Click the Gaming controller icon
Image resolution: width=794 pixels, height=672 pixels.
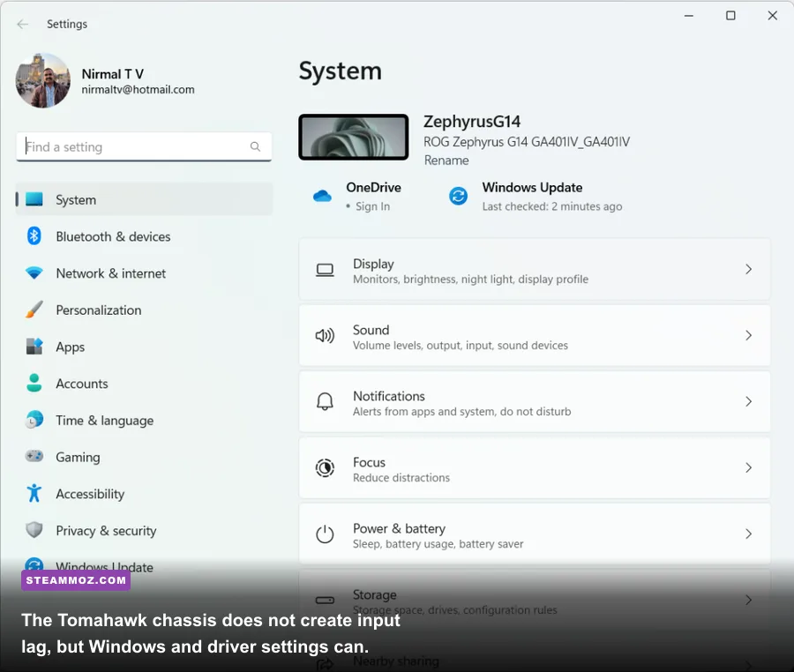[x=34, y=457]
